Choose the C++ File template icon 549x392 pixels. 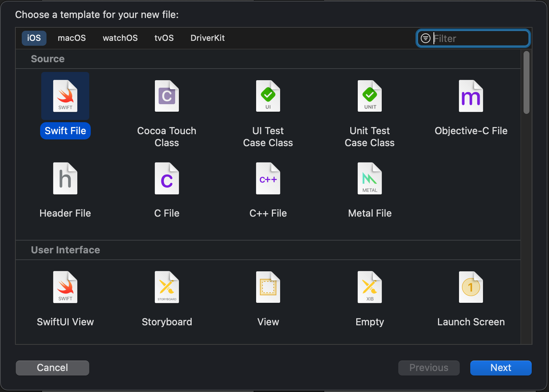coord(268,178)
